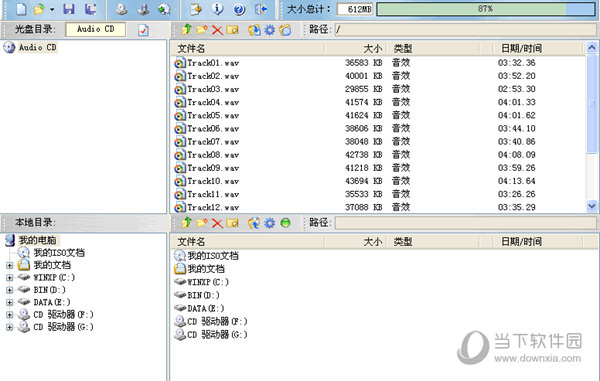Select Track02.wav file

click(213, 76)
